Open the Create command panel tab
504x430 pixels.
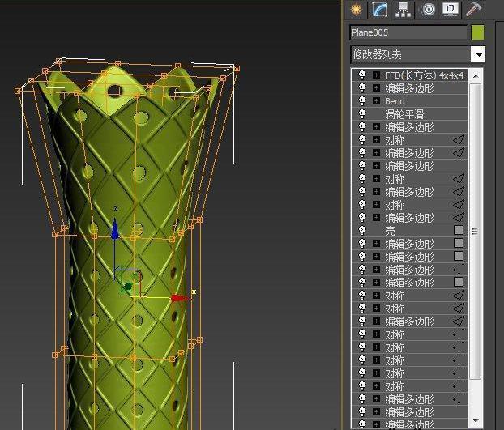coord(357,10)
